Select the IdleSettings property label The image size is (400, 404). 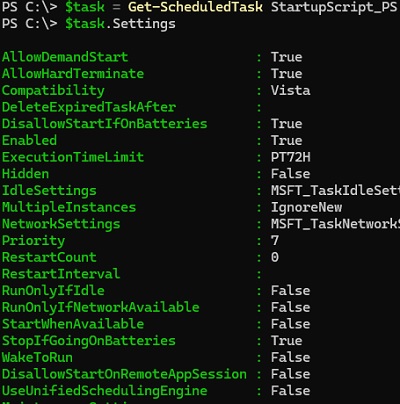pos(49,191)
